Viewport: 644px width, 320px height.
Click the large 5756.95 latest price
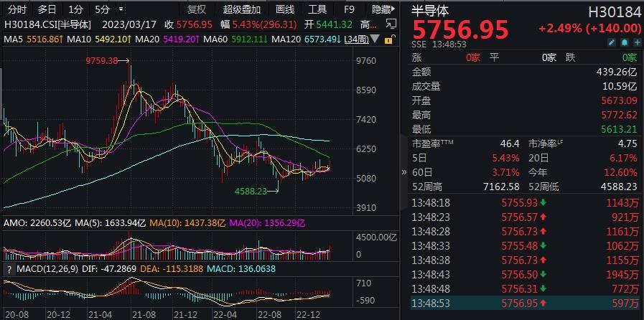(460, 29)
